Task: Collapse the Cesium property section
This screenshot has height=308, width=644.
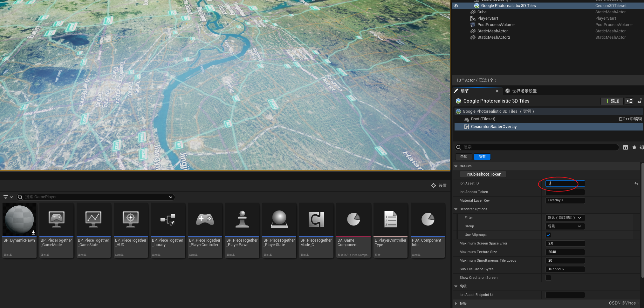Action: coord(456,166)
